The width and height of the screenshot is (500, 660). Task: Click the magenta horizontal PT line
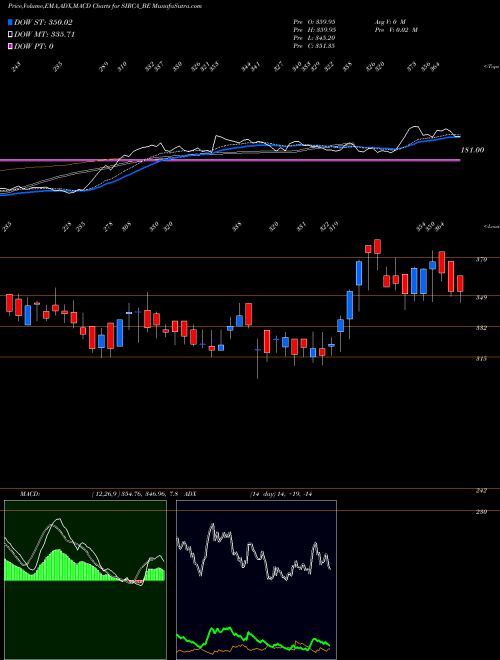coord(230,160)
